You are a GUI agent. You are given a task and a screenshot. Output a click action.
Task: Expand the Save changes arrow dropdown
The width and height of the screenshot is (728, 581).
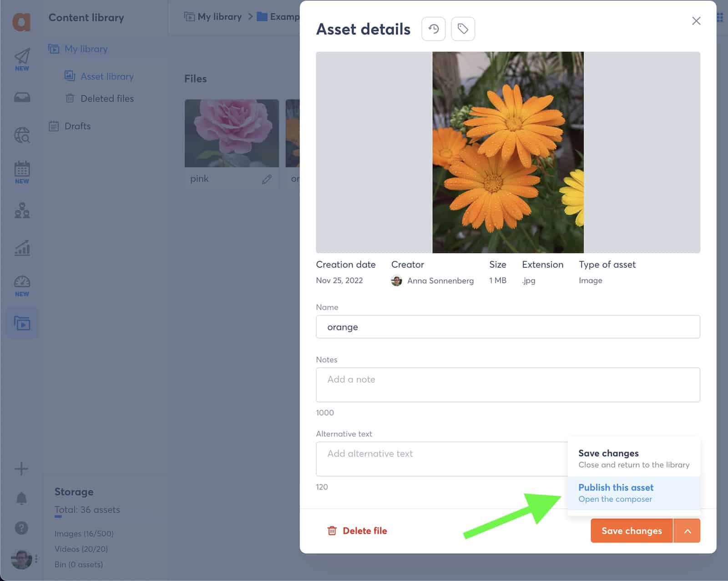[687, 531]
